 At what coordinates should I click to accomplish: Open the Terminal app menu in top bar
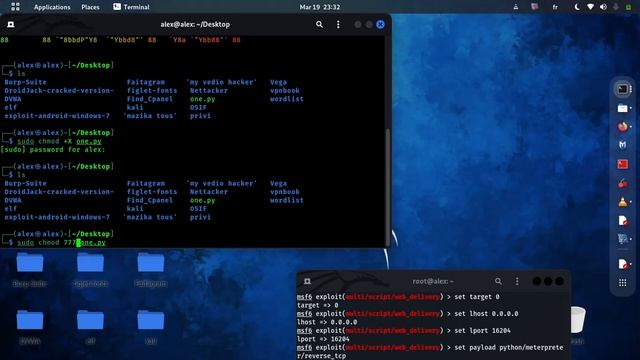point(131,7)
